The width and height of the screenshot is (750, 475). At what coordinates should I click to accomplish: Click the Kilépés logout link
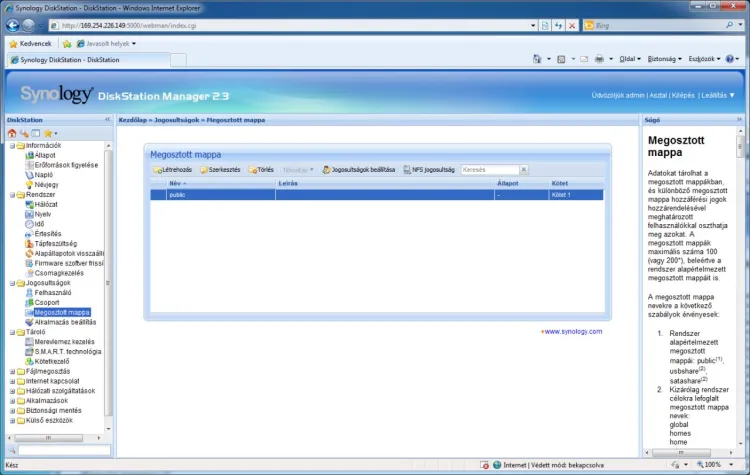point(683,95)
